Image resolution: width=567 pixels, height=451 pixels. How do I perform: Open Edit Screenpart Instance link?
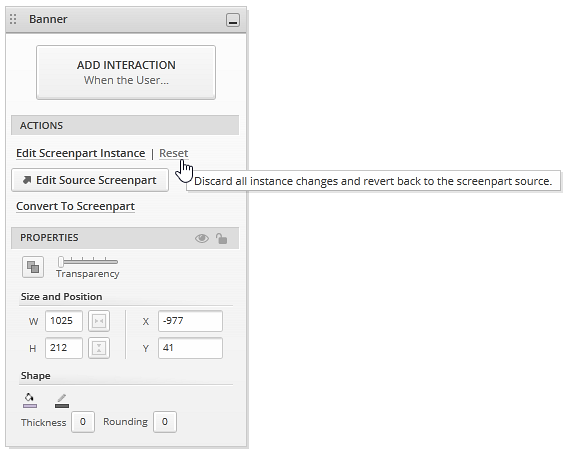tap(81, 153)
